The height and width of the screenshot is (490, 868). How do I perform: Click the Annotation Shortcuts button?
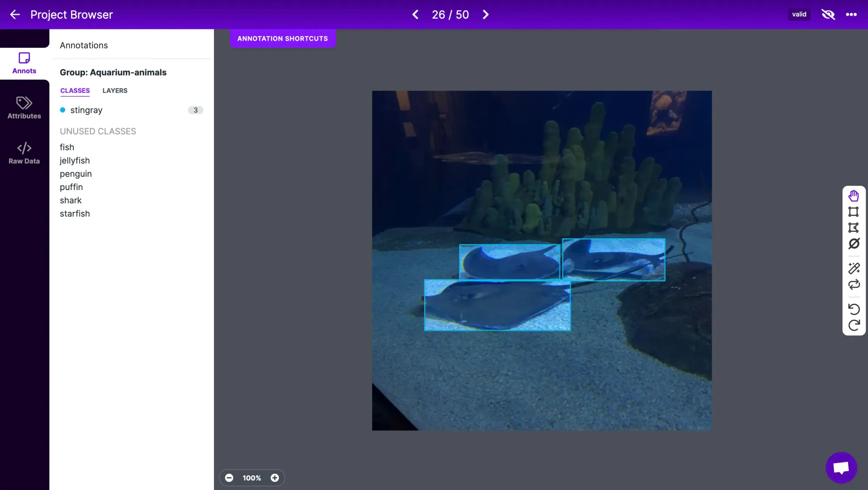click(x=283, y=39)
